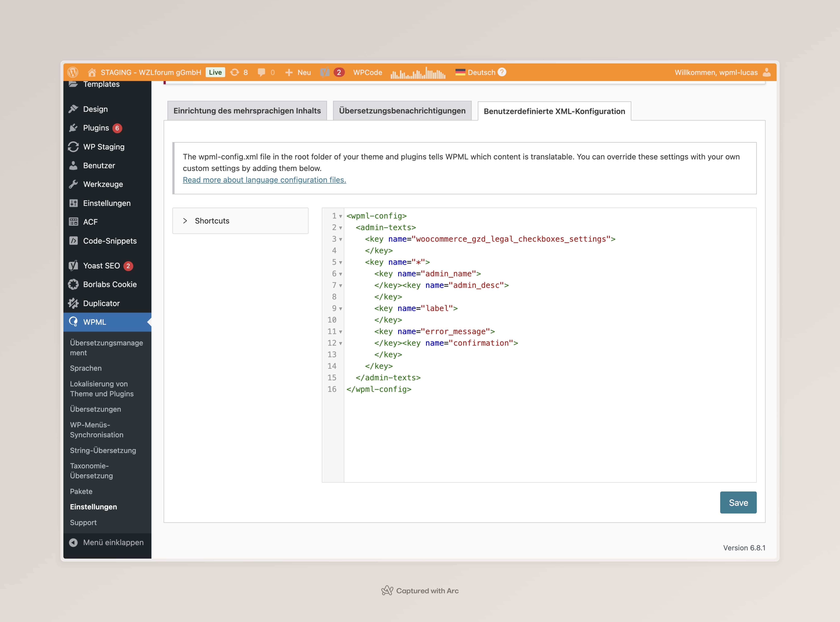This screenshot has height=622, width=840.
Task: Select Benutzerdefinierte XML-Konfiguration tab
Action: pos(554,111)
